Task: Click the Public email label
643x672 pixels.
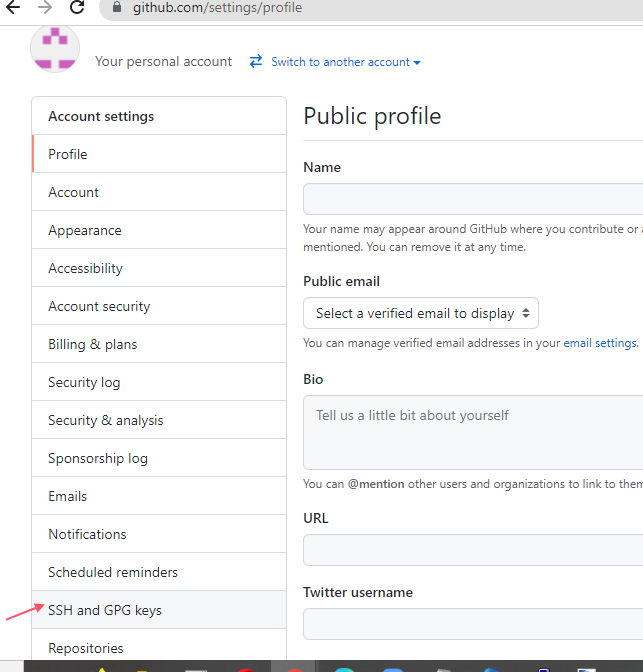Action: pyautogui.click(x=341, y=282)
